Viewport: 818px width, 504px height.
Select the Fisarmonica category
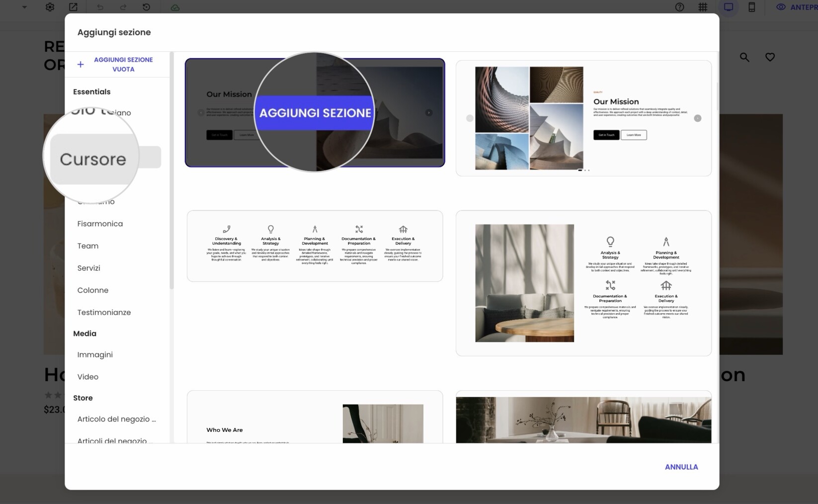[x=100, y=224]
